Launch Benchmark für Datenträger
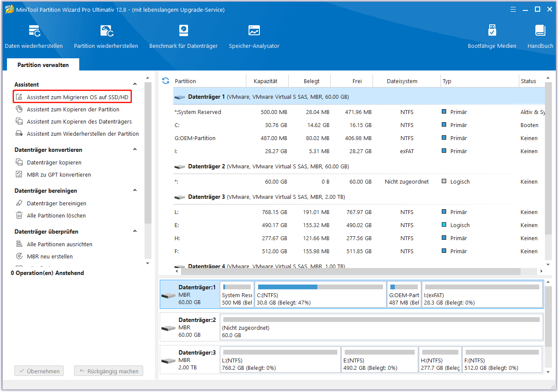558x392 pixels. [183, 37]
